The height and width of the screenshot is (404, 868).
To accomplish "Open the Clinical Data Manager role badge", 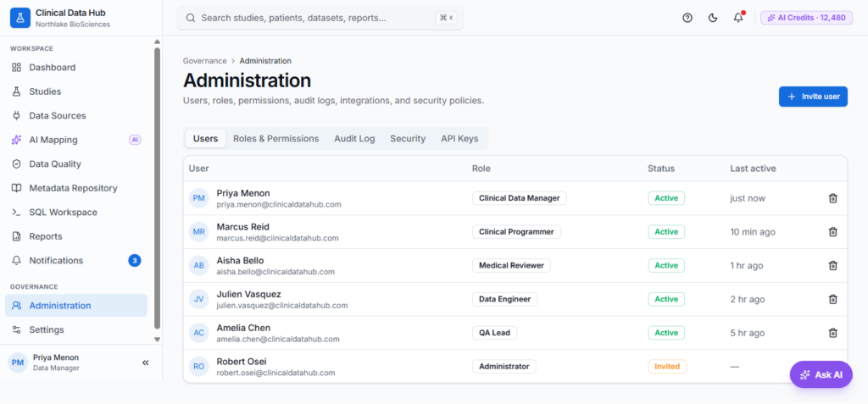I will pos(520,198).
